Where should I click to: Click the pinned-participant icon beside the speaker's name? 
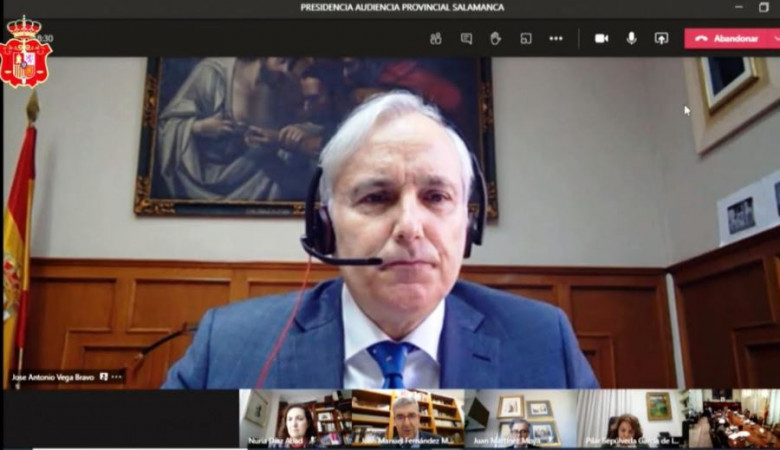pos(104,377)
